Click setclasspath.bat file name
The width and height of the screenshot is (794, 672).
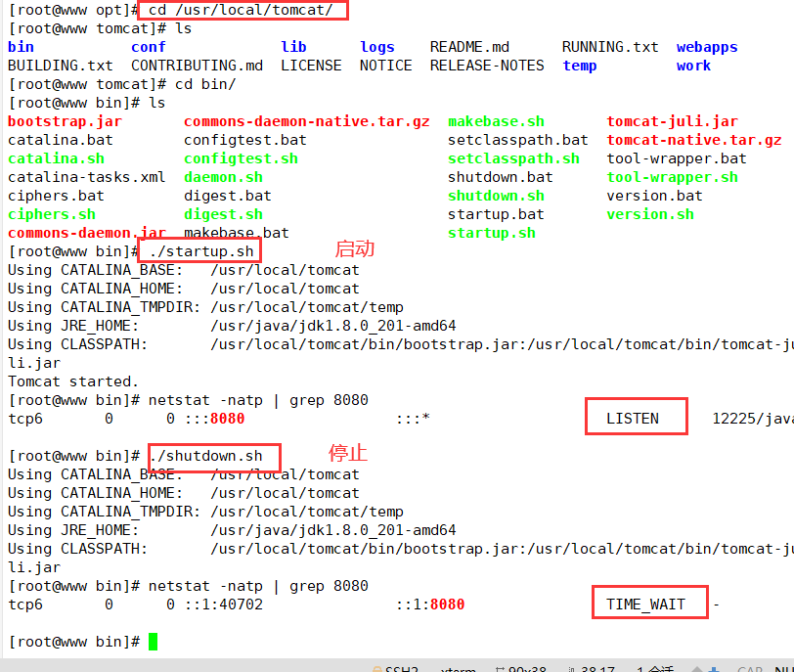point(518,140)
